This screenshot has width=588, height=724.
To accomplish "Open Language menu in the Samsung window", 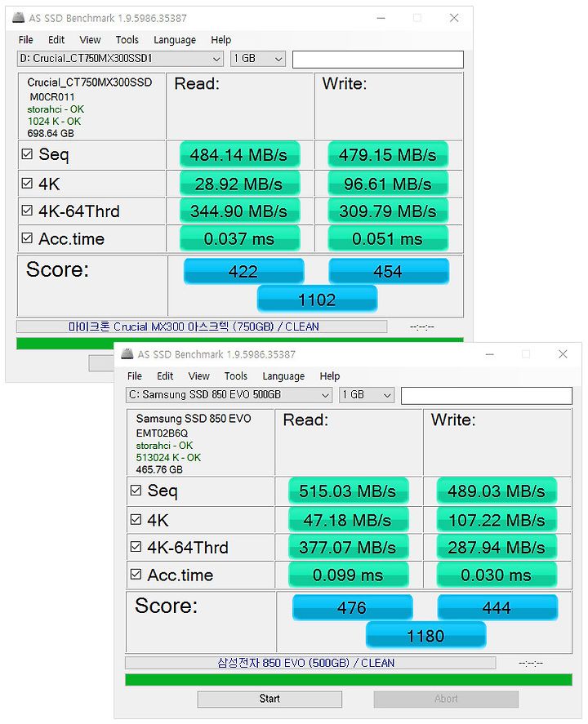I will 283,376.
